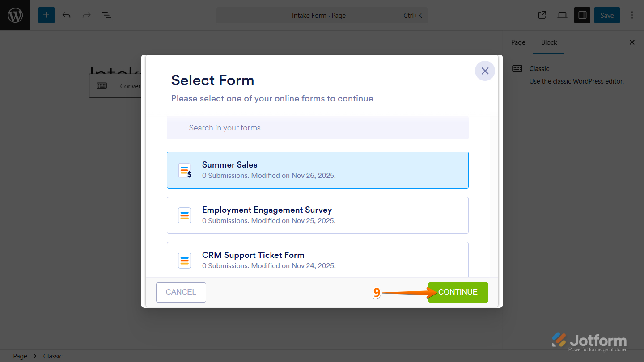Click the CANCEL button
644x362 pixels.
coord(181,292)
